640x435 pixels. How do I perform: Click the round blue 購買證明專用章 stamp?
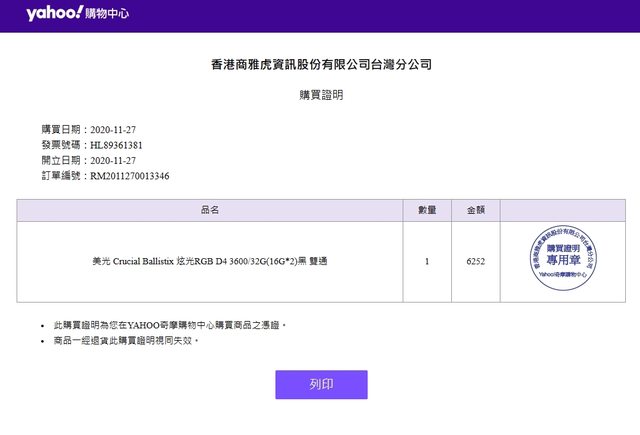pyautogui.click(x=560, y=261)
